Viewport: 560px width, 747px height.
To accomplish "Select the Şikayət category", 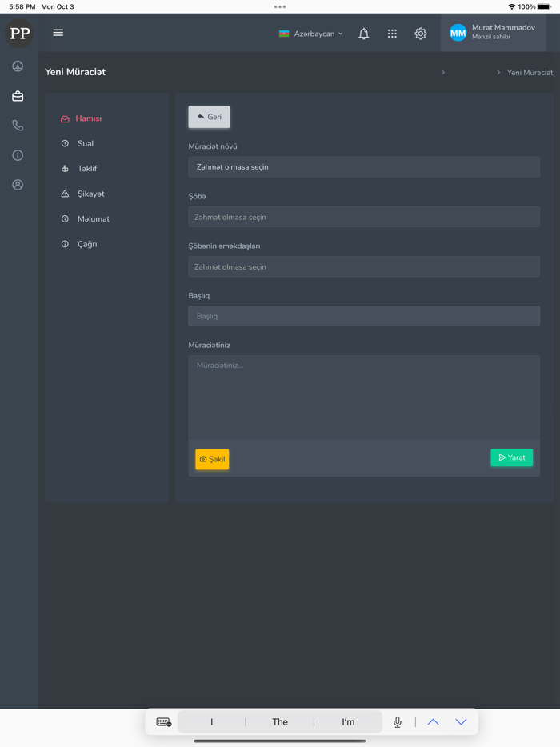I will 83,194.
